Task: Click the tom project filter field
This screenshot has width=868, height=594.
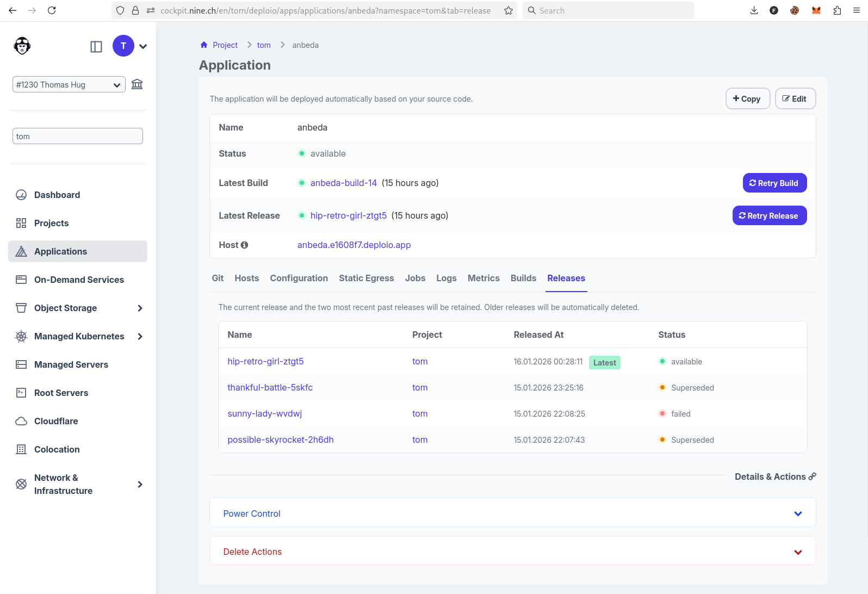Action: [78, 137]
